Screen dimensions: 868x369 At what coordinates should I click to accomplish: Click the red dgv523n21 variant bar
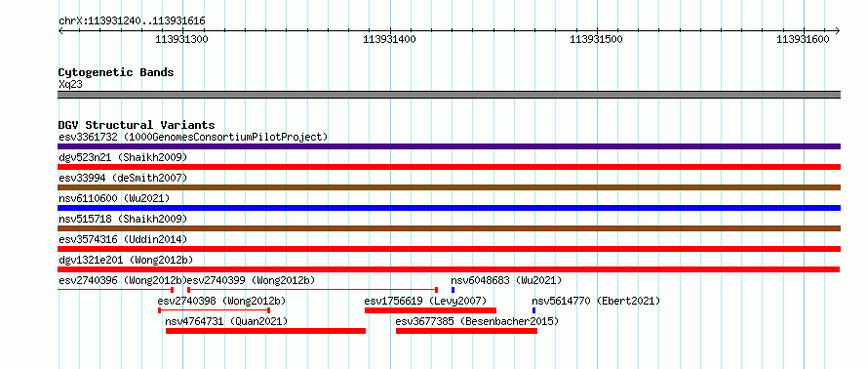[x=449, y=167]
